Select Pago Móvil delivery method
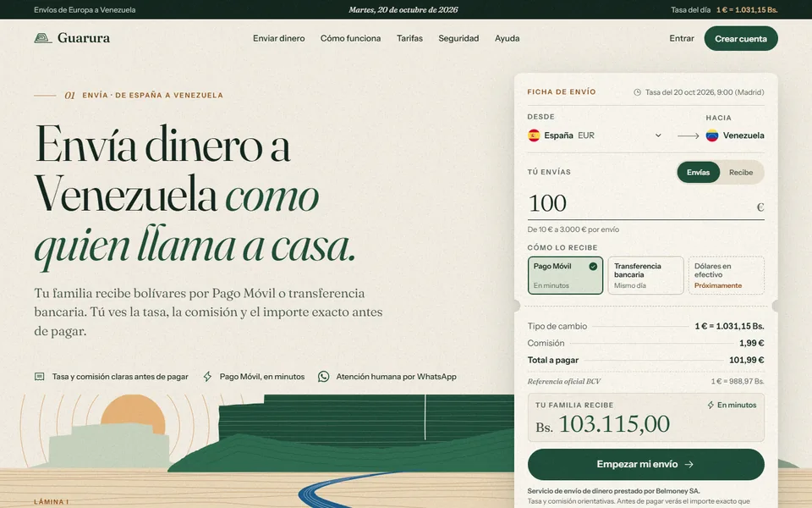Viewport: 812px width, 508px height. [x=566, y=275]
